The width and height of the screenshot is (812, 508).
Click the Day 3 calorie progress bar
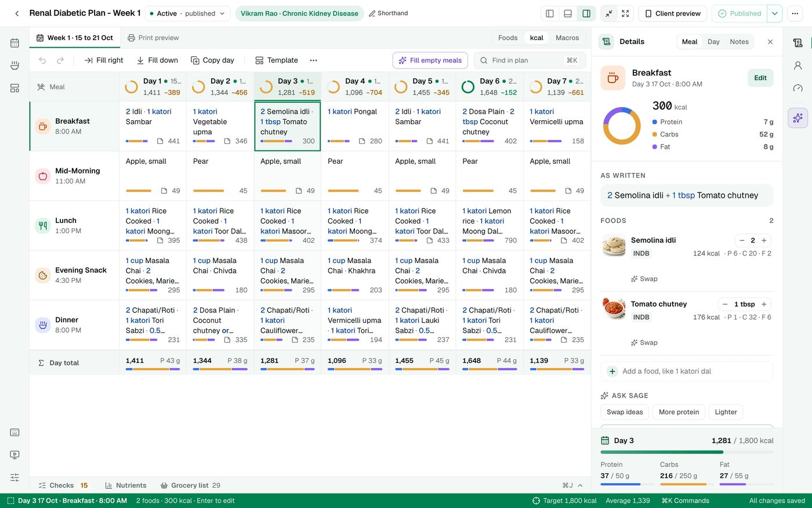pos(687,452)
